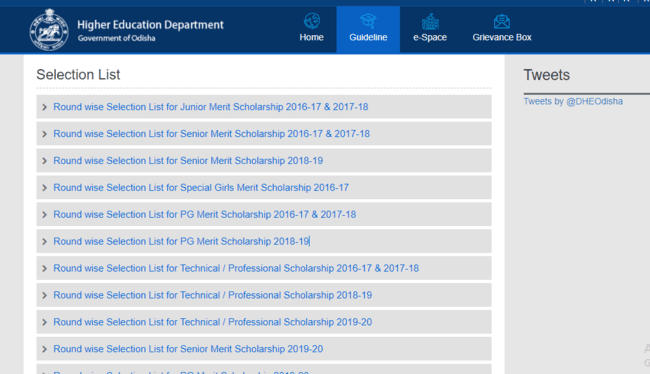This screenshot has width=650, height=374.
Task: Open Special Girls Merit Scholarship 2016-17 link
Action: pyautogui.click(x=201, y=188)
